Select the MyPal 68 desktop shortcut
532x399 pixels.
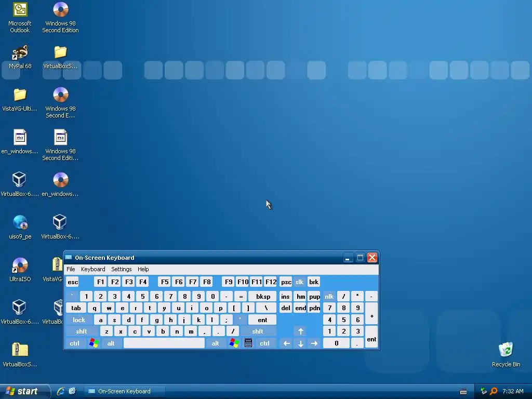click(20, 57)
